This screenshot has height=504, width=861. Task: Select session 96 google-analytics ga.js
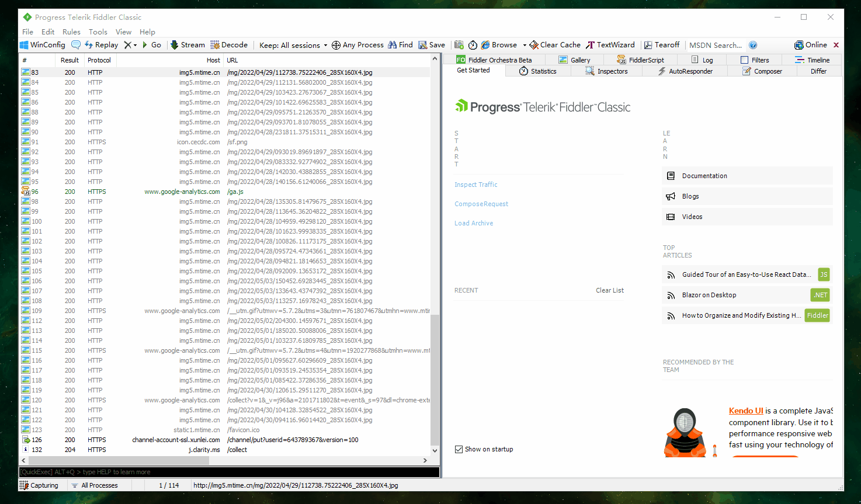pos(225,192)
